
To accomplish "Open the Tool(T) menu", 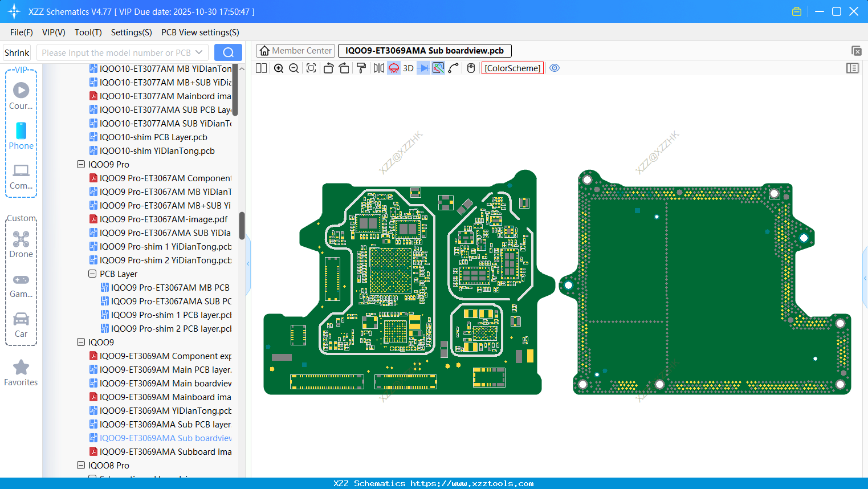I will coord(88,32).
